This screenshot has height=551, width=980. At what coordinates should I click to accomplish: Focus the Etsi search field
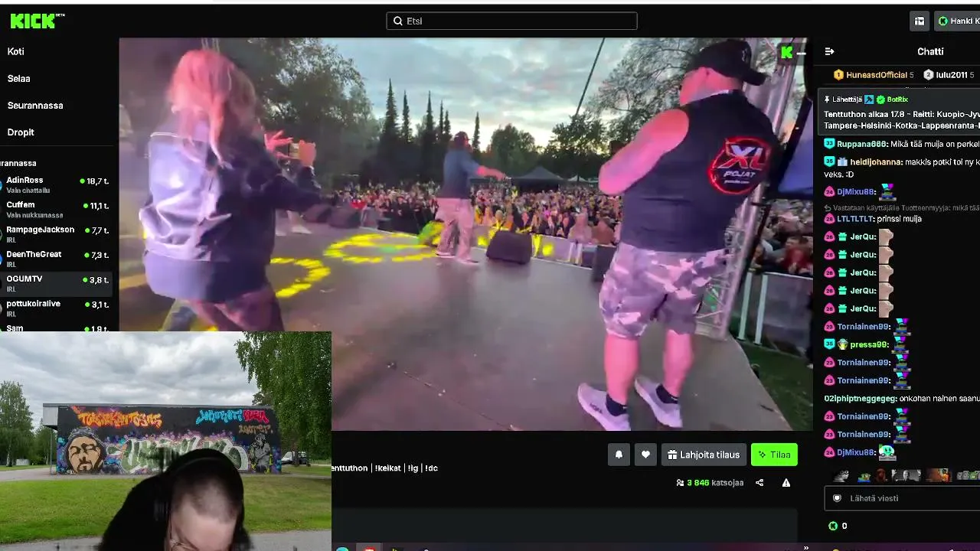click(x=511, y=21)
